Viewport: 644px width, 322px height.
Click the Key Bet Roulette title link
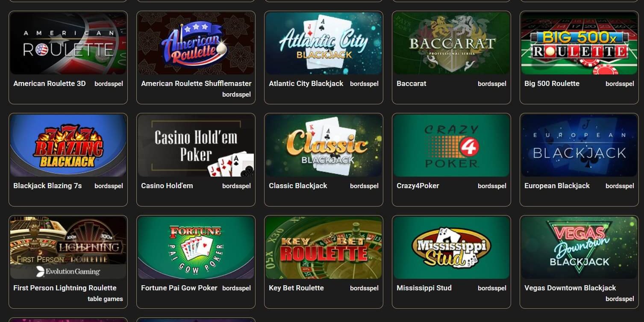coord(296,288)
